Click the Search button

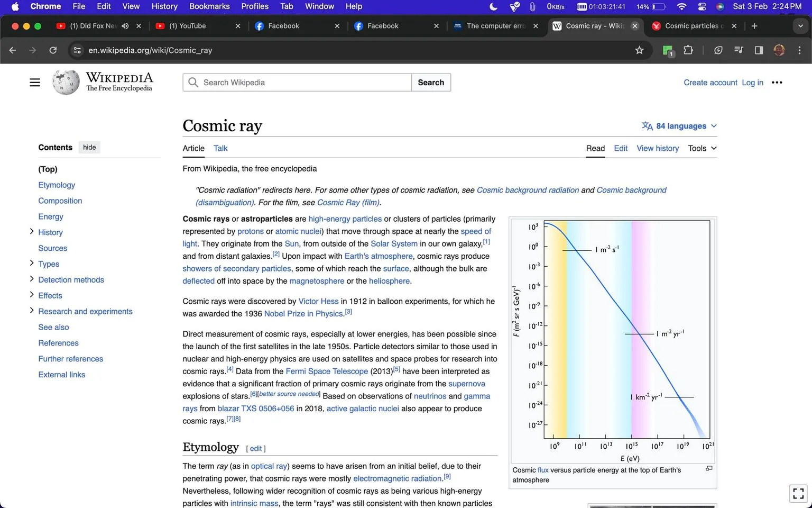(x=431, y=83)
